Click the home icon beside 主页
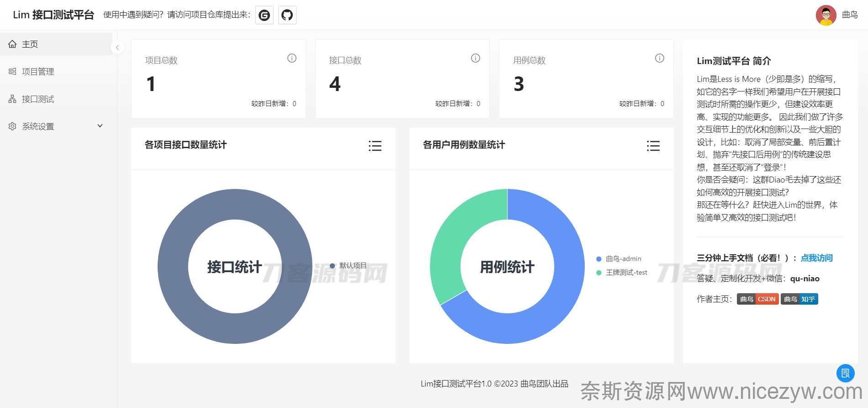Image resolution: width=868 pixels, height=408 pixels. tap(12, 44)
